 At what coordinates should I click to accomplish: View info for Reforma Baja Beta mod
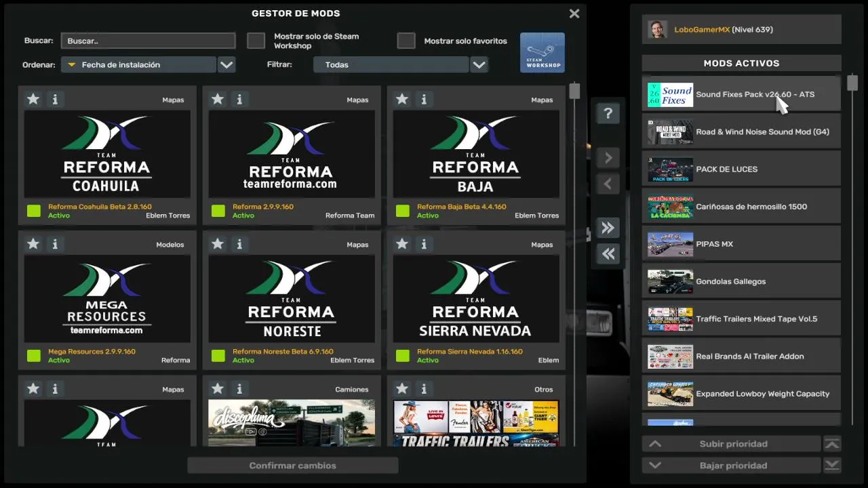[424, 100]
